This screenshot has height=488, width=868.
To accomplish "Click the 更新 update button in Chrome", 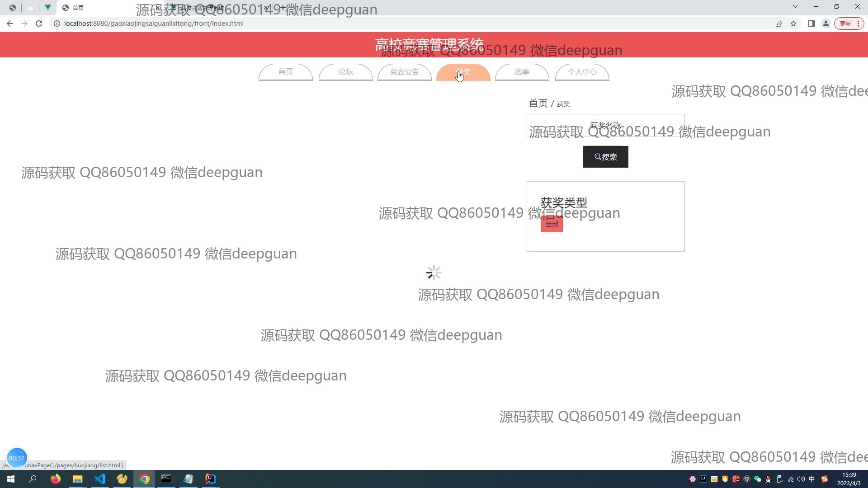I will (x=849, y=23).
